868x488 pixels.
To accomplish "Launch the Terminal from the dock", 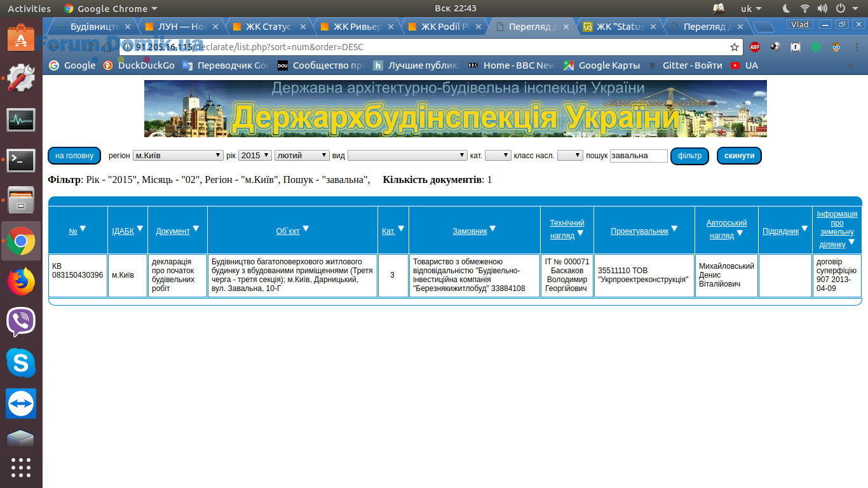I will pyautogui.click(x=21, y=160).
